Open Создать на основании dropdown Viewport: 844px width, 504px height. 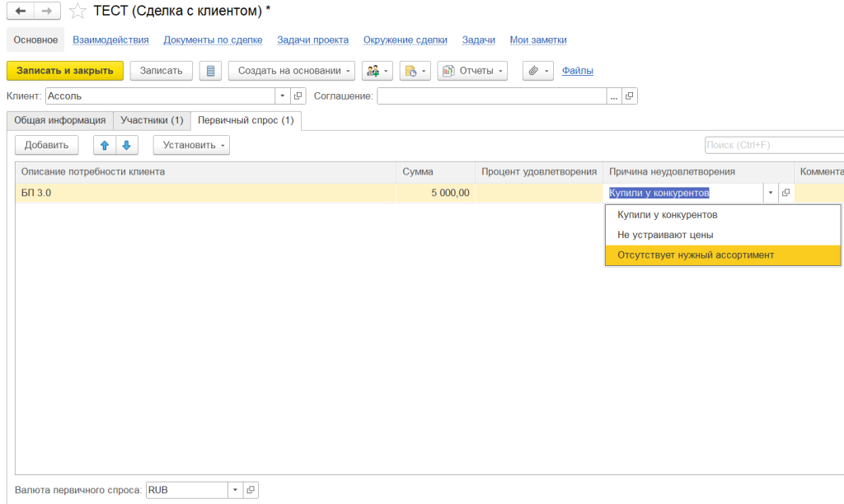click(x=291, y=71)
